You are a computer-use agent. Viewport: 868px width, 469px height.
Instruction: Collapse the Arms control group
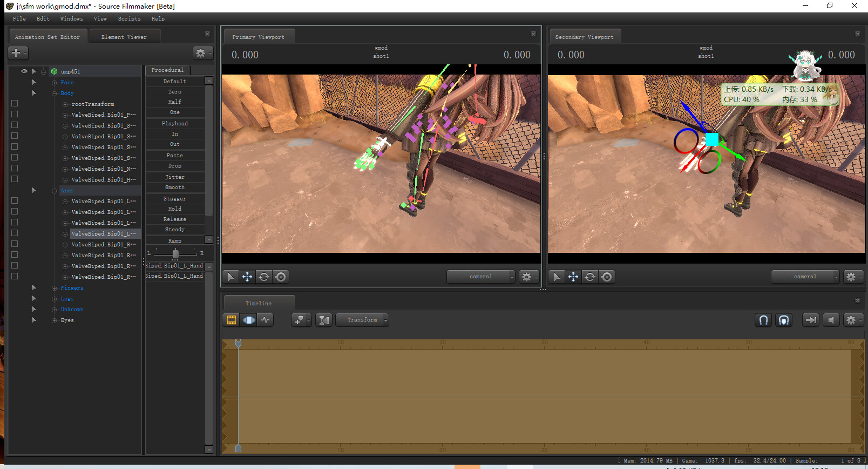[x=54, y=191]
